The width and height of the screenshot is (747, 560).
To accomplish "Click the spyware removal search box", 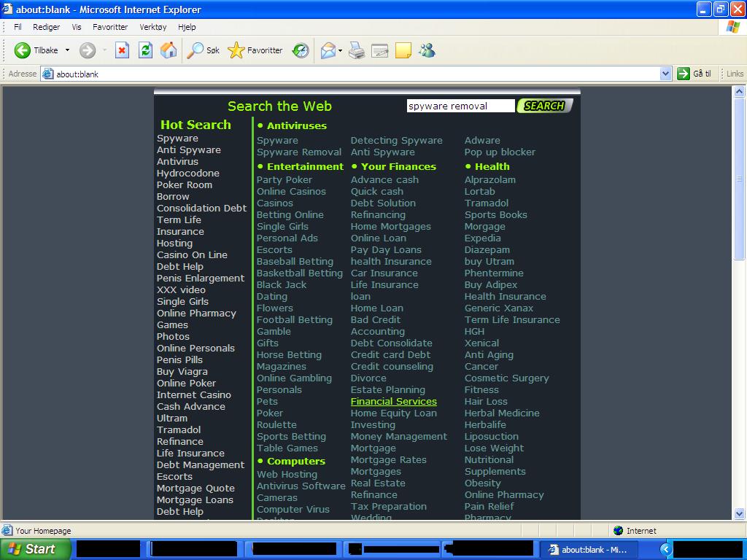I will 461,106.
